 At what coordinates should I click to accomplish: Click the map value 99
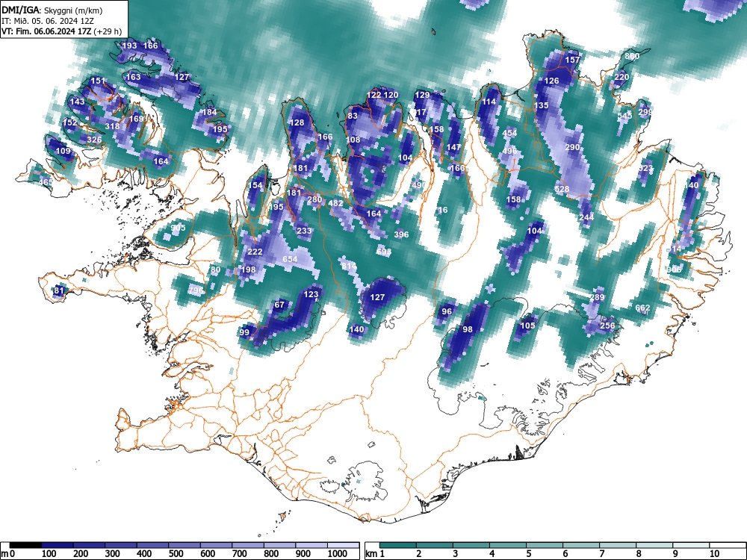[244, 332]
